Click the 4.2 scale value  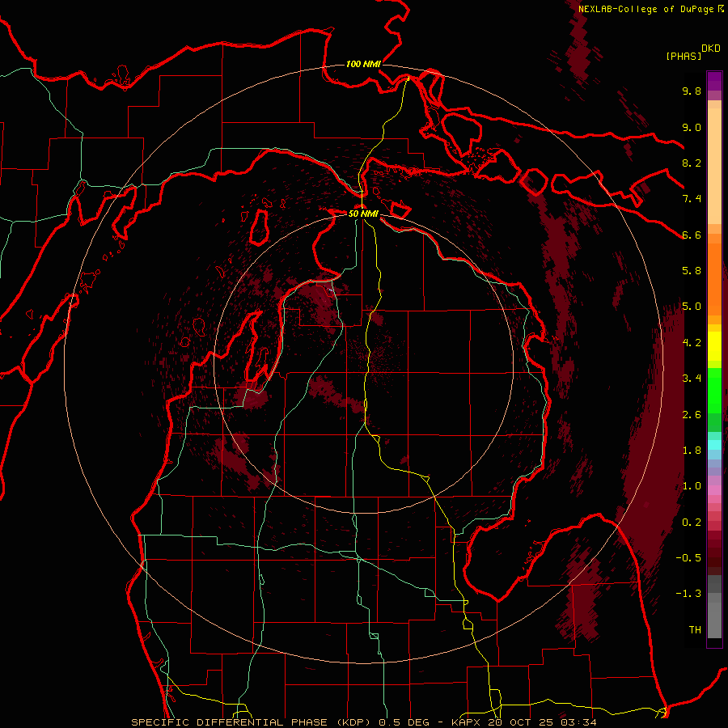(x=692, y=343)
